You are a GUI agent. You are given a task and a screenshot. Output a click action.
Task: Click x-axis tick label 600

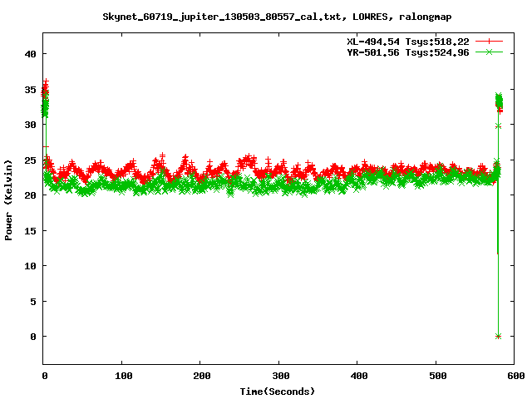[x=516, y=376]
